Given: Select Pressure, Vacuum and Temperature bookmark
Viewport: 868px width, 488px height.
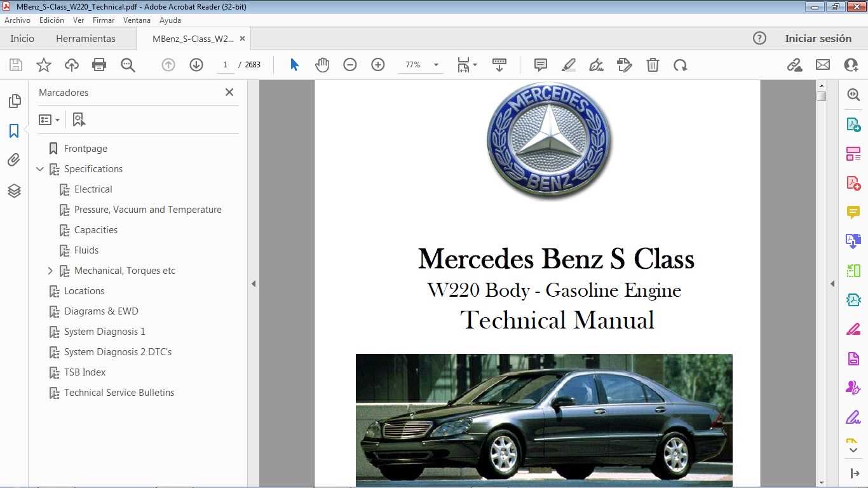Looking at the screenshot, I should tap(148, 210).
